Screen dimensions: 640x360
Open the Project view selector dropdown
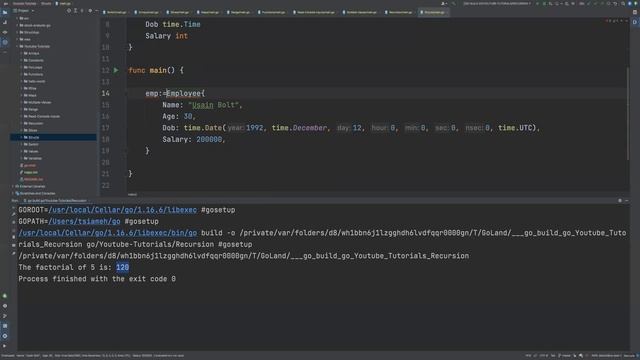[x=24, y=11]
